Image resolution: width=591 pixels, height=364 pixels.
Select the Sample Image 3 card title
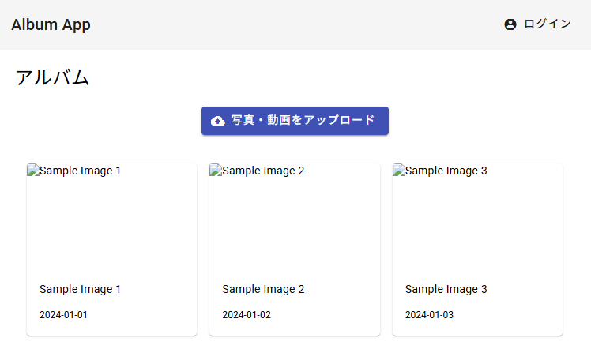click(x=446, y=289)
